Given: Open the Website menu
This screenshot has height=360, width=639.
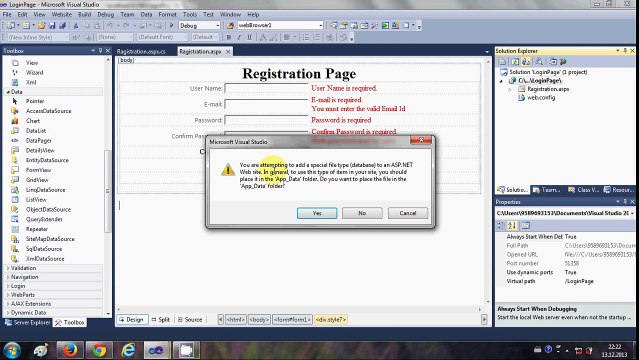Looking at the screenshot, I should (x=62, y=14).
